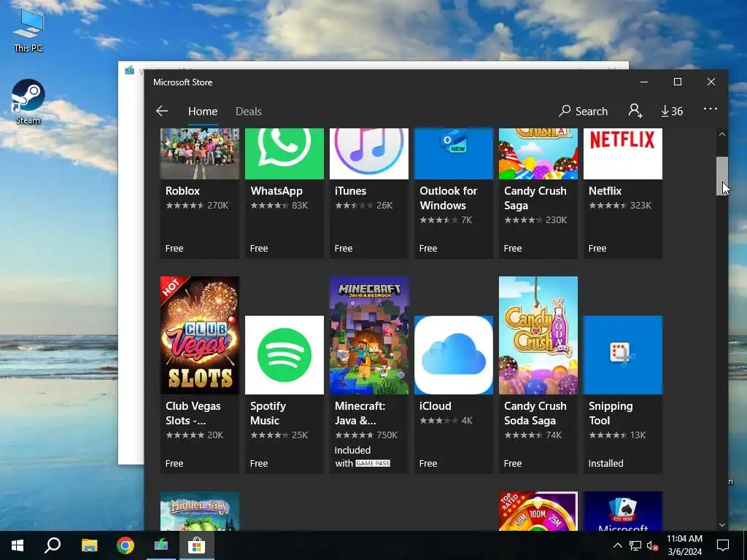This screenshot has height=560, width=747.
Task: Click Game Pass badge under Minecraft
Action: tap(373, 463)
